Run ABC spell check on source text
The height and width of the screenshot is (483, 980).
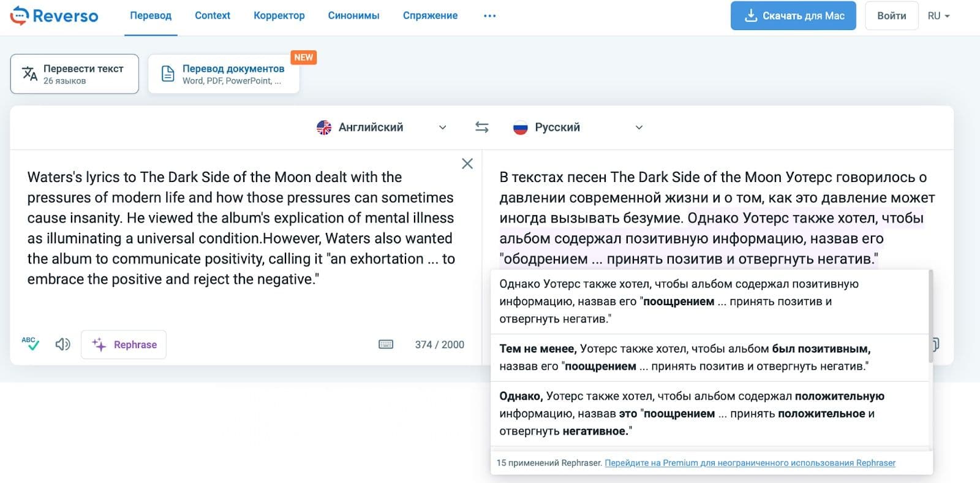click(30, 344)
